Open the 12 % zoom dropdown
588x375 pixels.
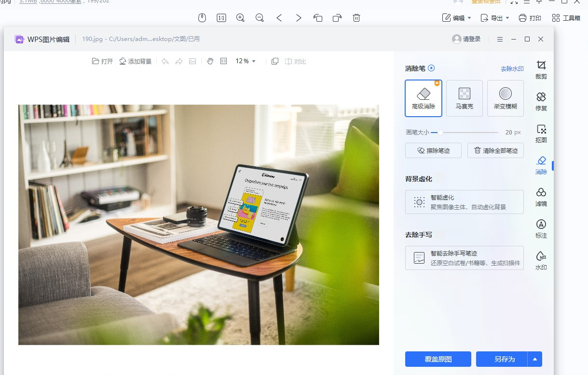(246, 61)
